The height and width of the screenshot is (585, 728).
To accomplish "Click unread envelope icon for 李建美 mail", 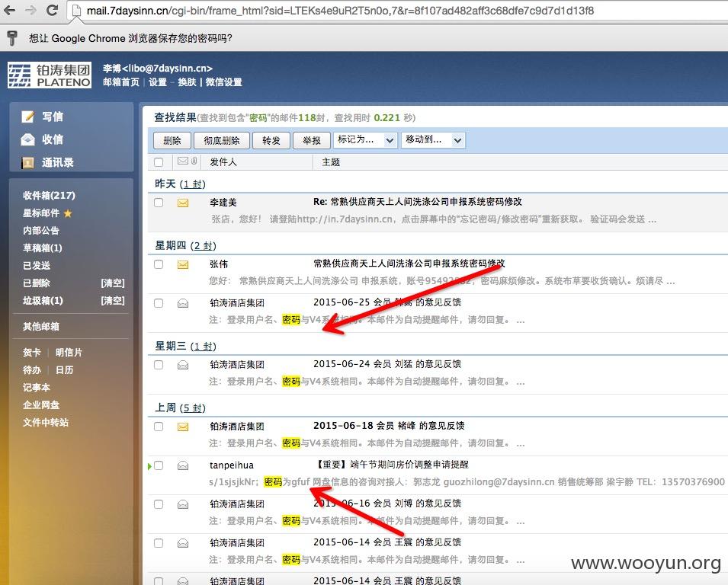I will [x=183, y=203].
